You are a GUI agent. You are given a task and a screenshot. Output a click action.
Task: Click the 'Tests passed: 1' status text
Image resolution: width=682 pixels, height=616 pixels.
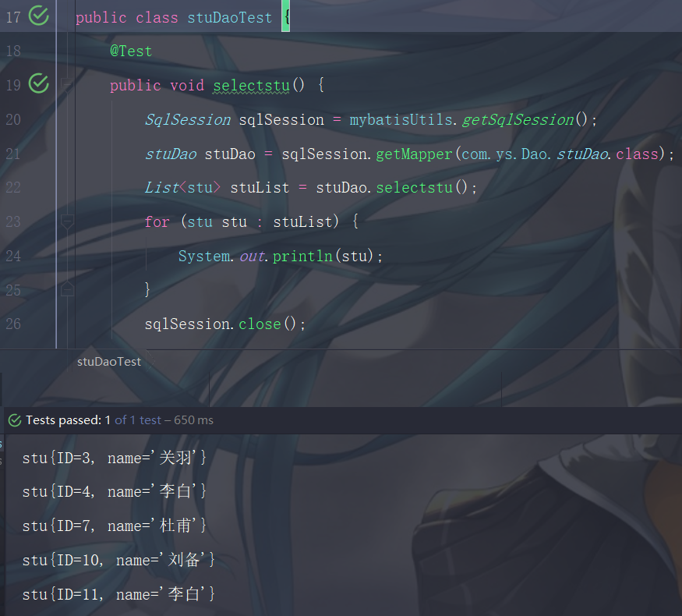tap(68, 420)
